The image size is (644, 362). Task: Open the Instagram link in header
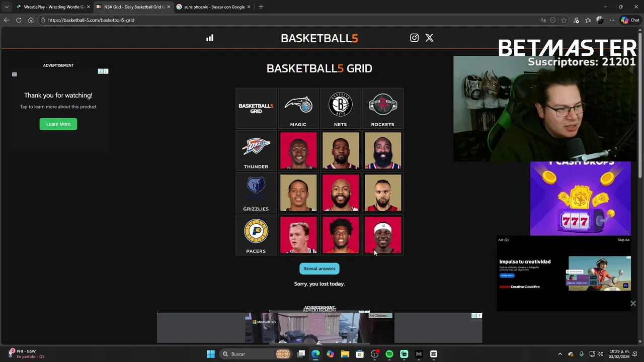[414, 38]
